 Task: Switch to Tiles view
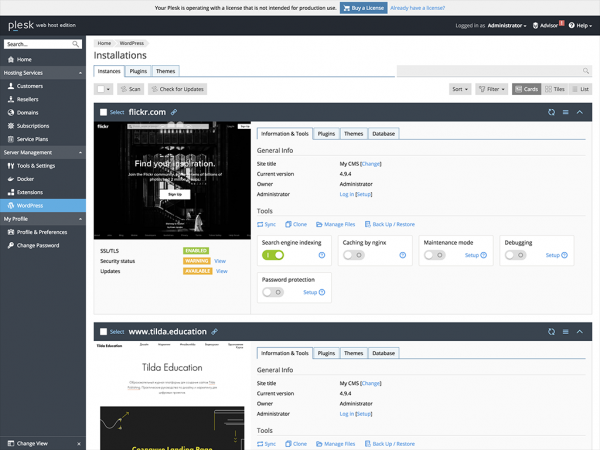(x=555, y=89)
